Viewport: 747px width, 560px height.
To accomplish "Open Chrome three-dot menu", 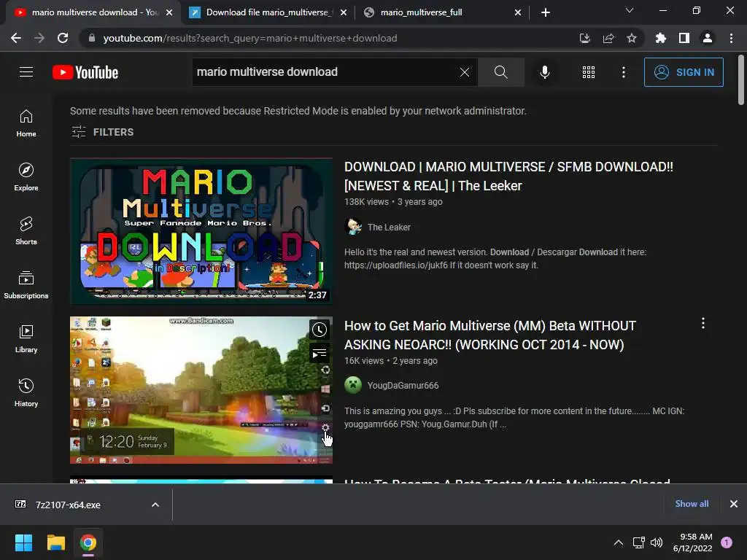I will click(731, 38).
